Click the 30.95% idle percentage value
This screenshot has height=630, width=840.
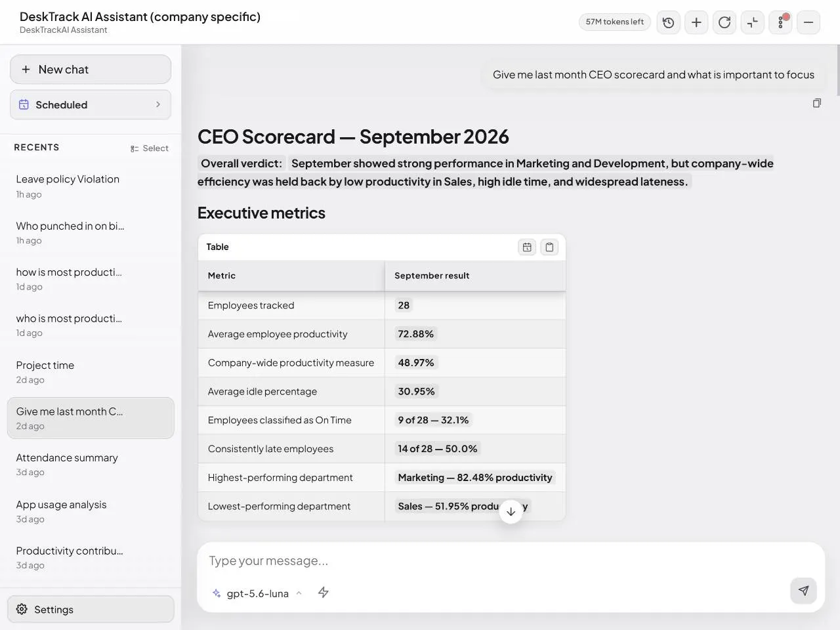click(416, 391)
